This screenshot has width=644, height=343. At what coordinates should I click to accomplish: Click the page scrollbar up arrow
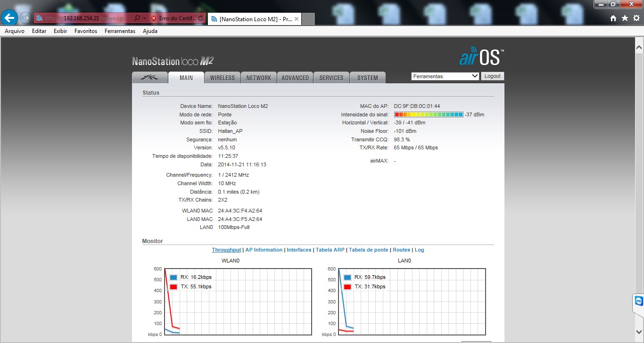(x=639, y=48)
